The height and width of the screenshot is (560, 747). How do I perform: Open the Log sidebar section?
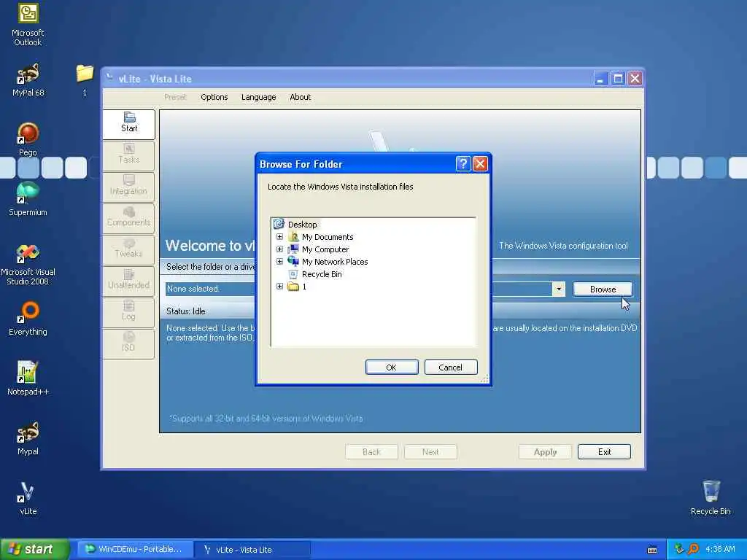coord(128,311)
